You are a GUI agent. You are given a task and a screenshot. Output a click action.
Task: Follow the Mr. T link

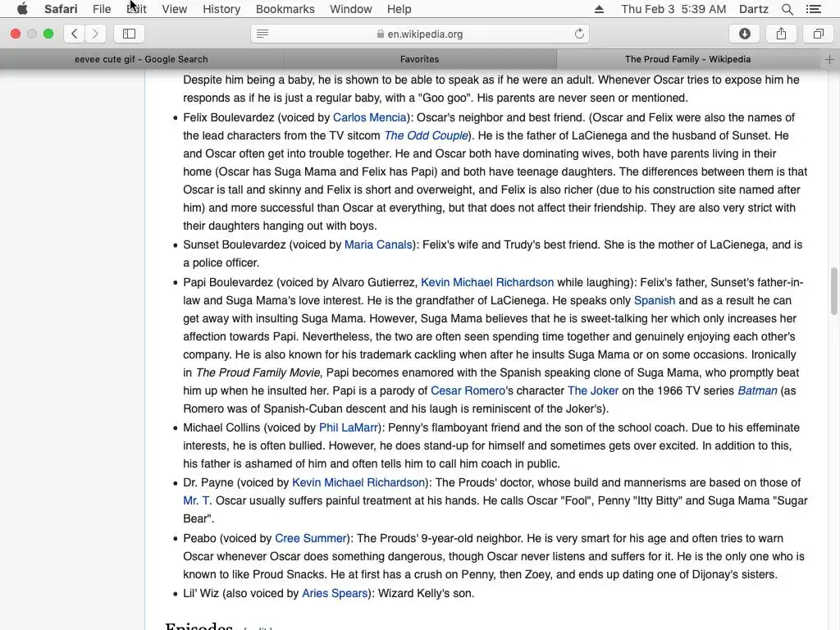pos(196,501)
